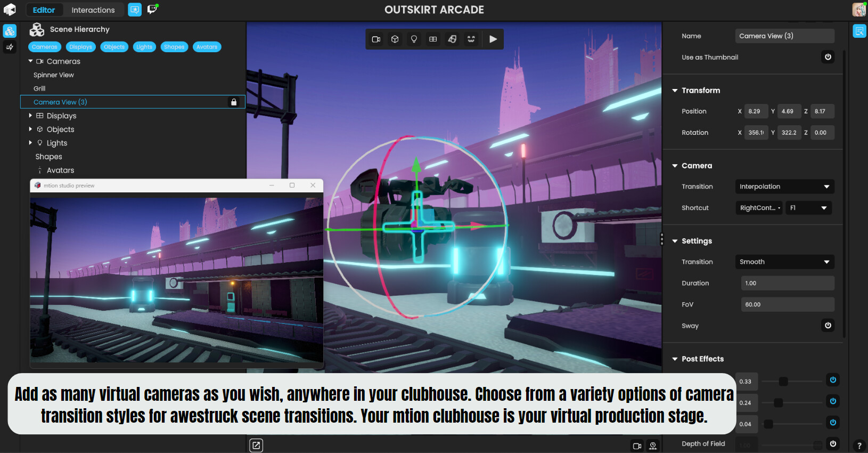Screen dimensions: 868x453
Task: Select the Editor tab
Action: coord(44,10)
